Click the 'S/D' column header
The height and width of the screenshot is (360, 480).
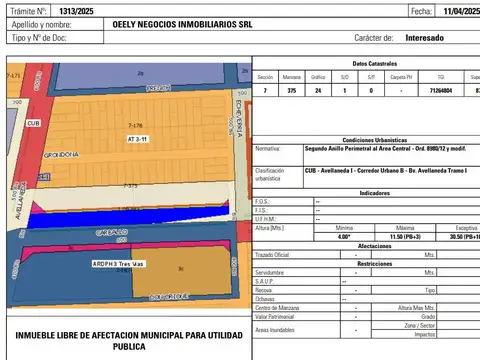click(345, 77)
